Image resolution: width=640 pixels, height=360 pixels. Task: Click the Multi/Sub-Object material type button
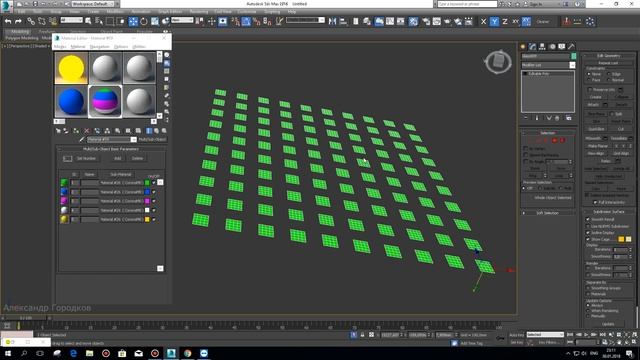point(152,140)
